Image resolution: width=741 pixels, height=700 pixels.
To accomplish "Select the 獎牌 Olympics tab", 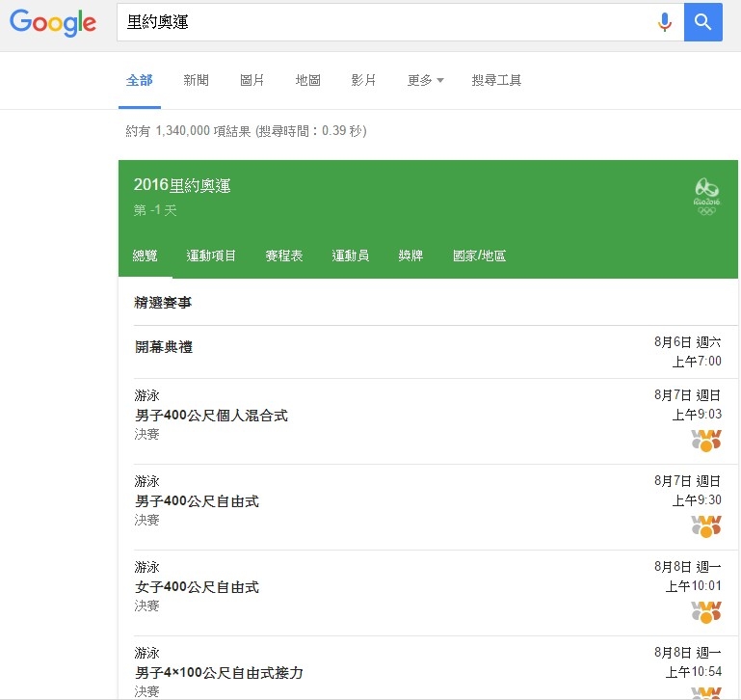I will point(410,256).
